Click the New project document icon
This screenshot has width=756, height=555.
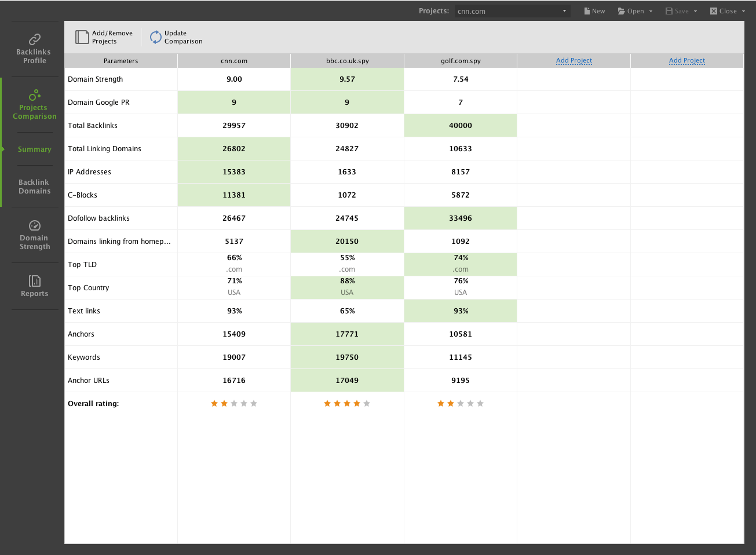point(587,11)
